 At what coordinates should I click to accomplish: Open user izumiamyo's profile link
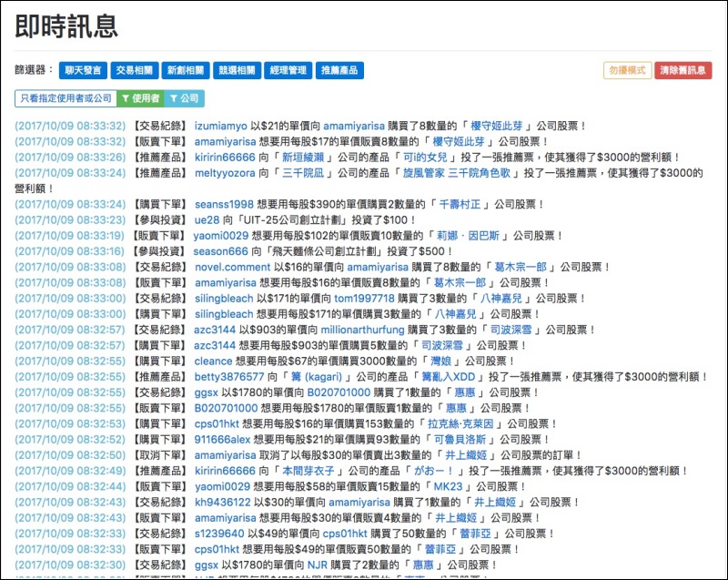coord(220,126)
